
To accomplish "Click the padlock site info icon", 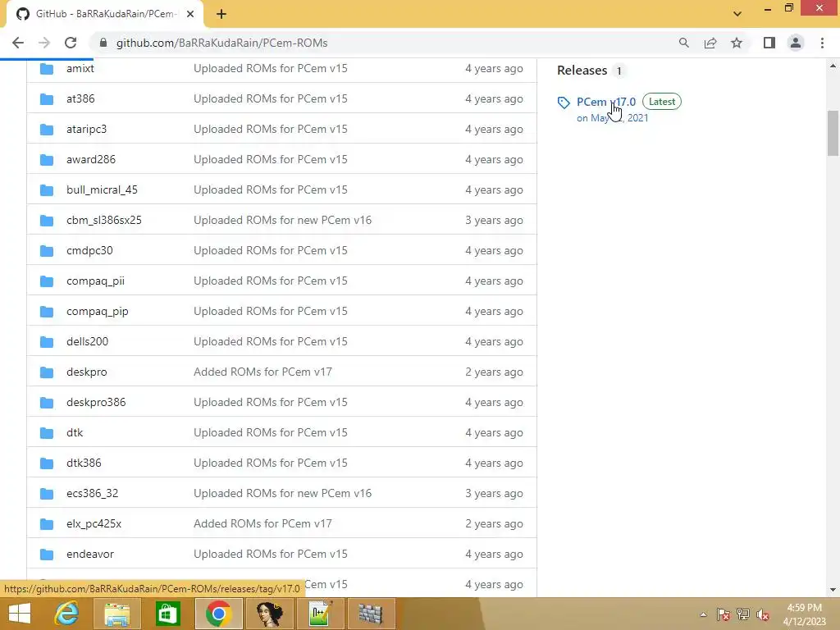I will pyautogui.click(x=103, y=43).
